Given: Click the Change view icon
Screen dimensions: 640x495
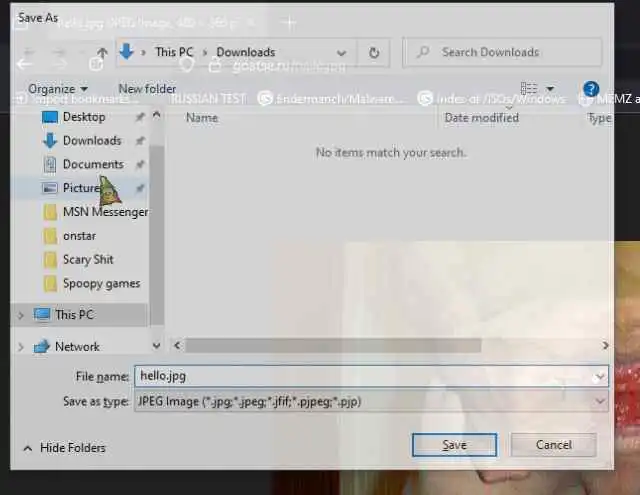Looking at the screenshot, I should pyautogui.click(x=529, y=88).
